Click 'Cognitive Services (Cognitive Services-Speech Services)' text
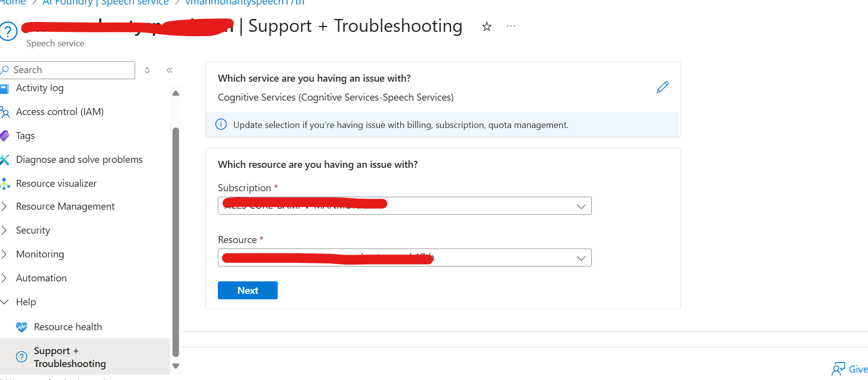The width and height of the screenshot is (868, 380). pyautogui.click(x=336, y=97)
